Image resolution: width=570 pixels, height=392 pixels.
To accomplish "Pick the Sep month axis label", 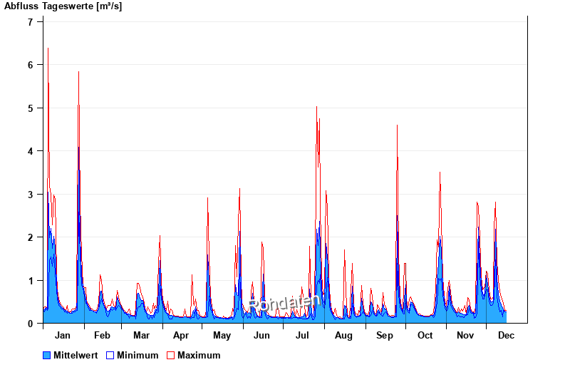I will 385,335.
